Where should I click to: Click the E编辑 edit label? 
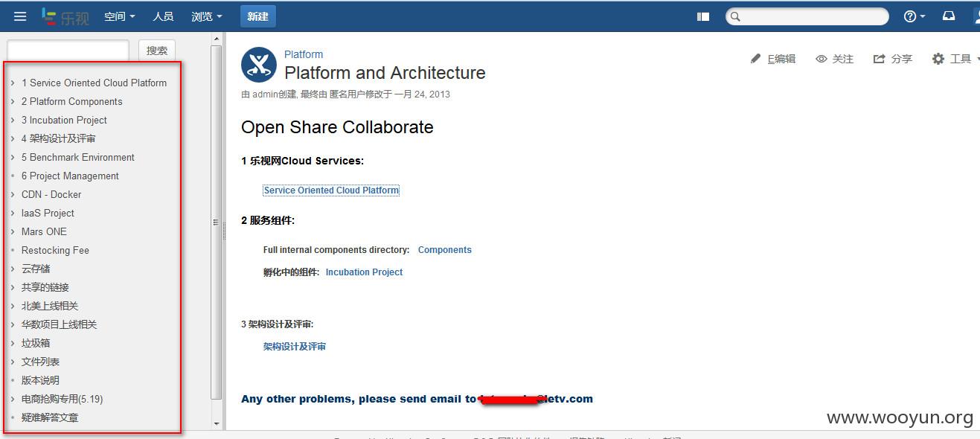[781, 59]
